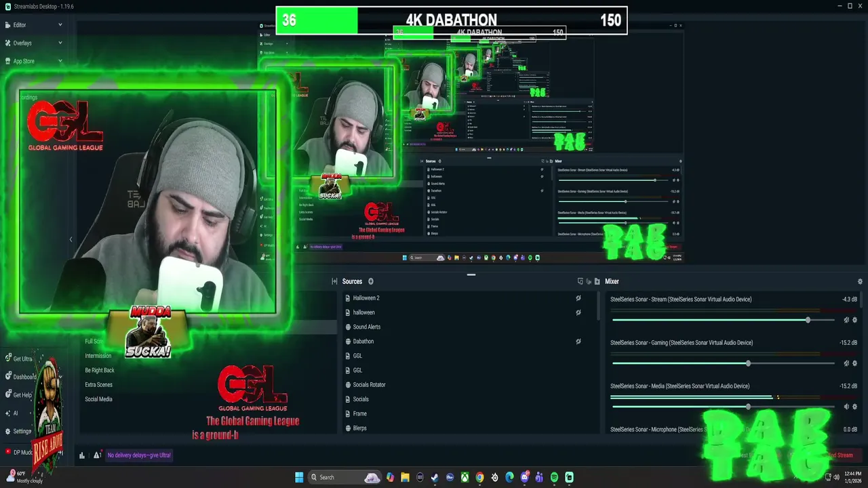The height and width of the screenshot is (488, 868).
Task: Open the taskbar clock showing 12:44 PM
Action: (x=853, y=477)
